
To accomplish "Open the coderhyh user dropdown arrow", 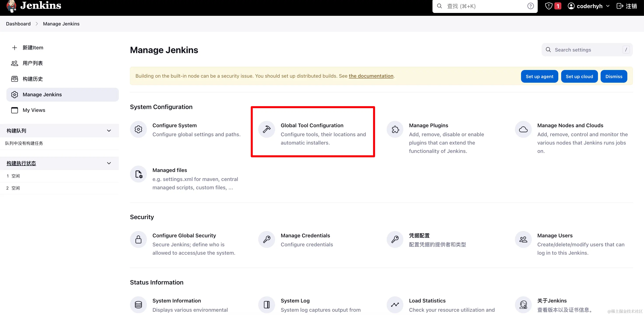I will pyautogui.click(x=608, y=6).
